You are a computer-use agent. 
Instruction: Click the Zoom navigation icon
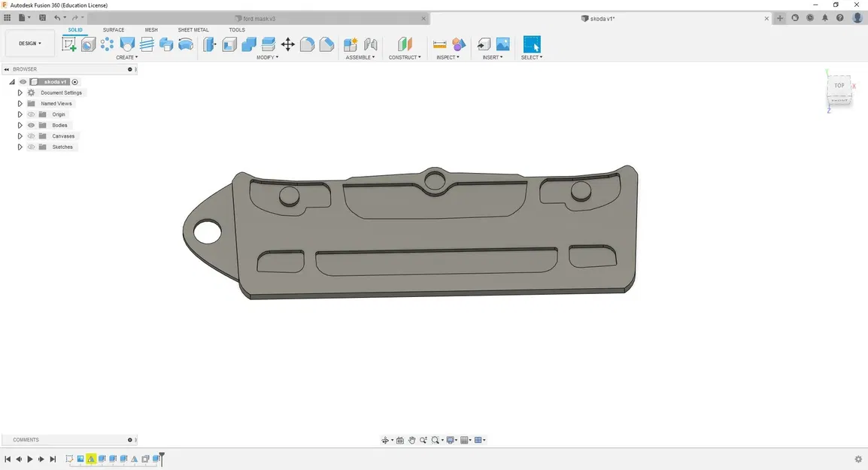click(423, 440)
